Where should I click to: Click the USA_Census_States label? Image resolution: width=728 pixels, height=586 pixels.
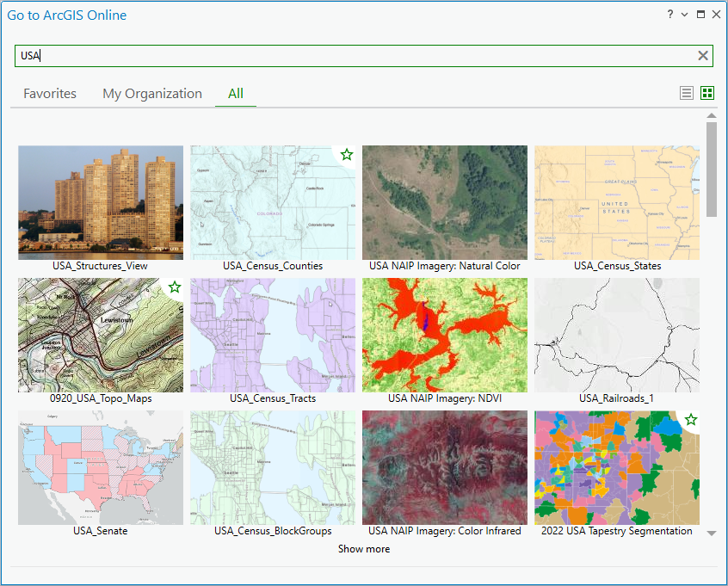click(617, 266)
